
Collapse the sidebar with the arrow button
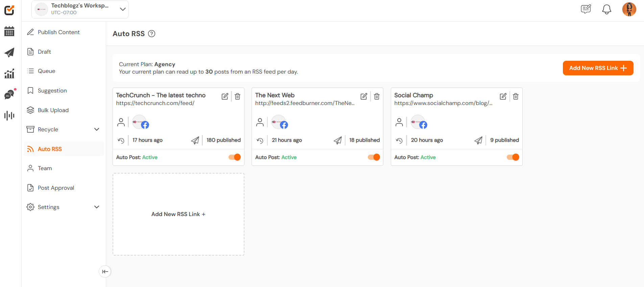[105, 271]
